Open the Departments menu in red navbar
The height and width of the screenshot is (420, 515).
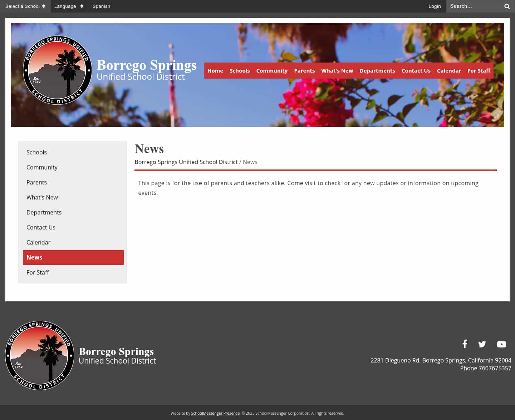pos(377,71)
